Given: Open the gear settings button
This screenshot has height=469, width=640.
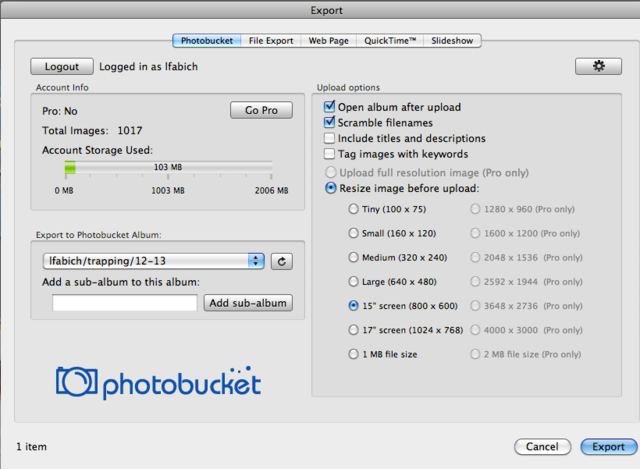Looking at the screenshot, I should pyautogui.click(x=598, y=66).
